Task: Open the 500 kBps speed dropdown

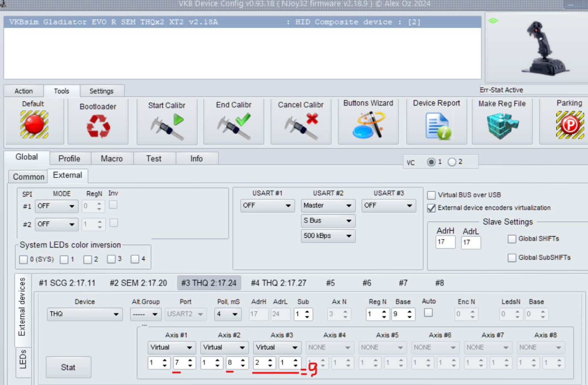Action: (328, 236)
